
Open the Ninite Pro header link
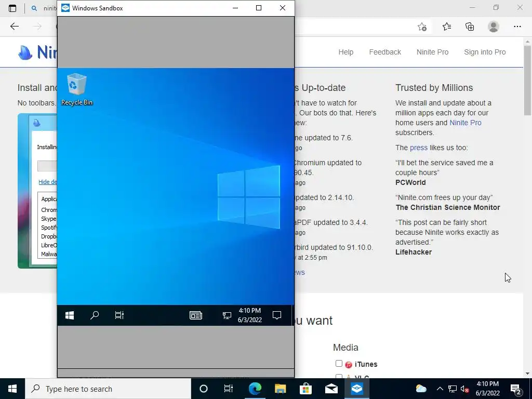pyautogui.click(x=432, y=52)
